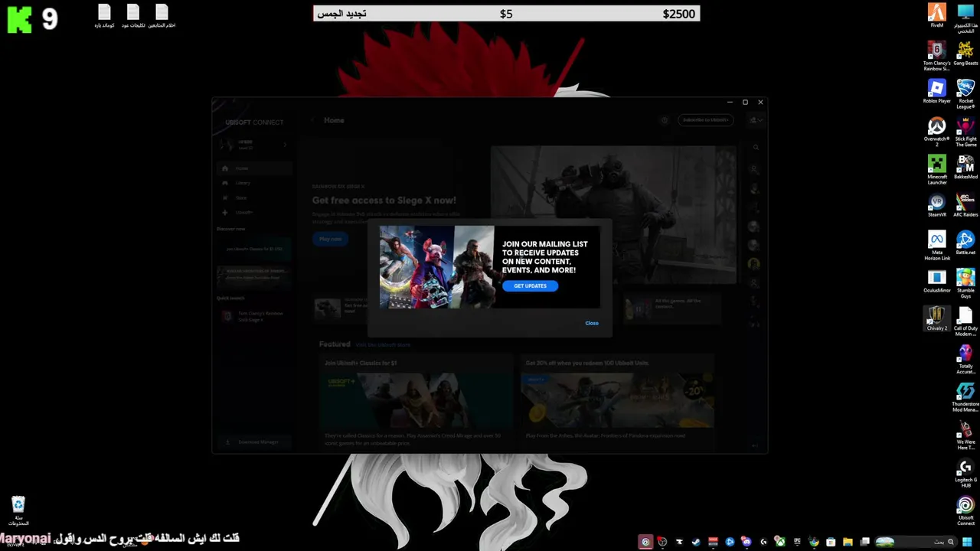Select Ubisoft Connect desktop shortcut
The height and width of the screenshot is (551, 980).
point(965,510)
